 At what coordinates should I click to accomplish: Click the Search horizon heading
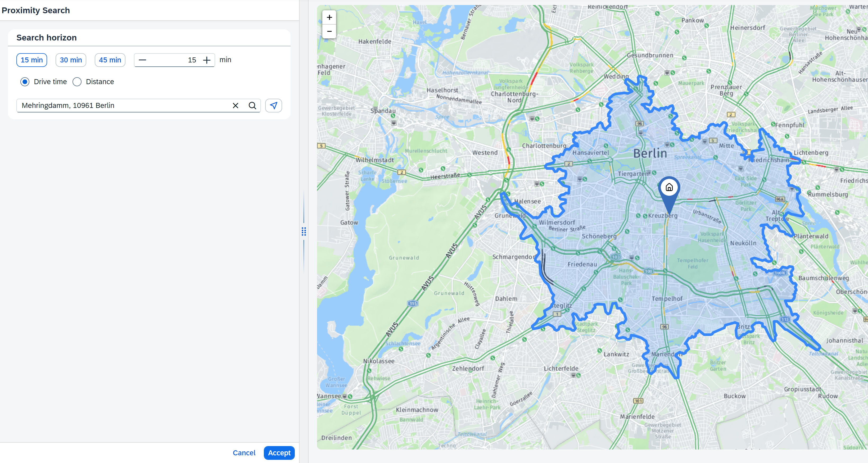tap(47, 37)
